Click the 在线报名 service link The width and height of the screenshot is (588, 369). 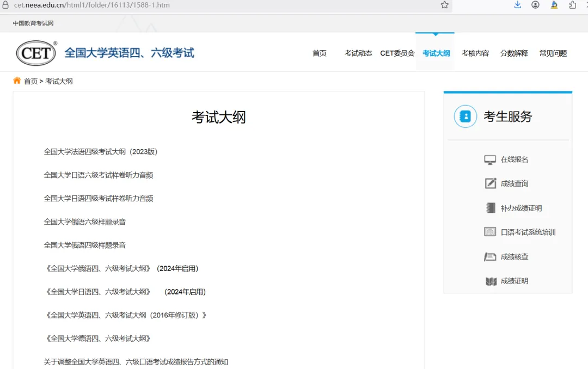click(x=514, y=159)
